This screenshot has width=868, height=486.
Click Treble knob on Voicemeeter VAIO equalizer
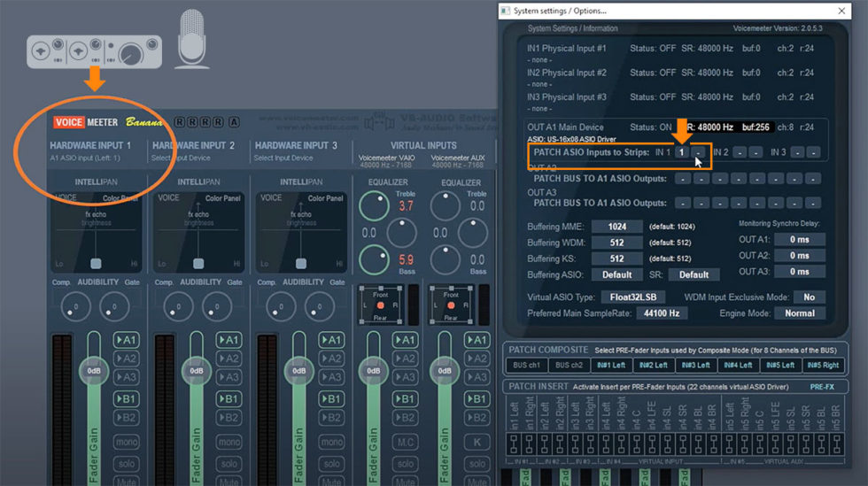(374, 206)
